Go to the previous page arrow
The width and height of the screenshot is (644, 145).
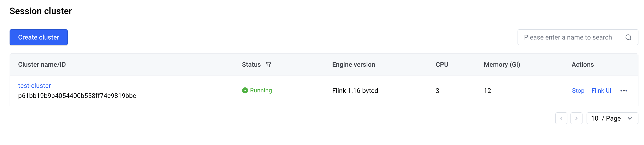561,118
